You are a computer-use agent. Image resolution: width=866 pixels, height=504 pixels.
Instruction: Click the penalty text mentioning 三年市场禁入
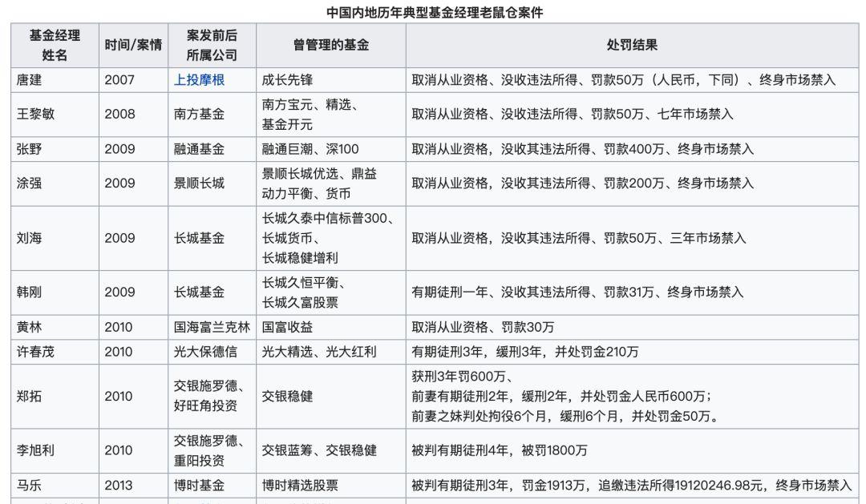579,238
